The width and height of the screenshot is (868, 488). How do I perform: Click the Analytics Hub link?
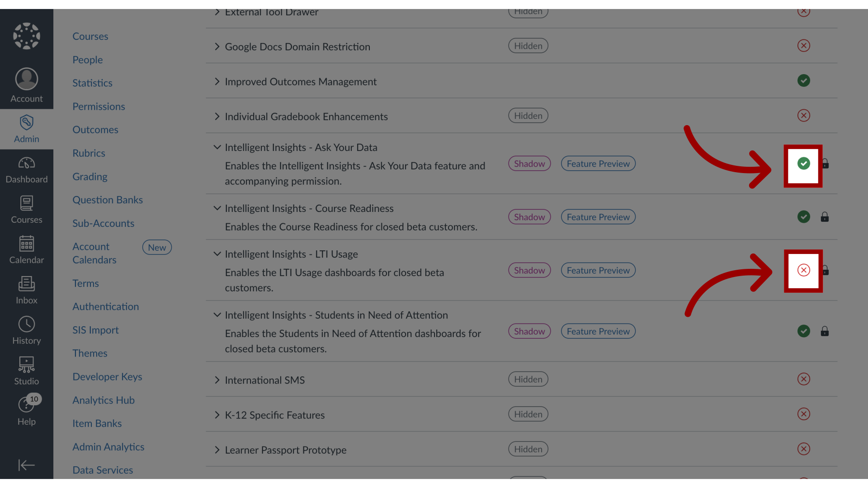(x=104, y=400)
